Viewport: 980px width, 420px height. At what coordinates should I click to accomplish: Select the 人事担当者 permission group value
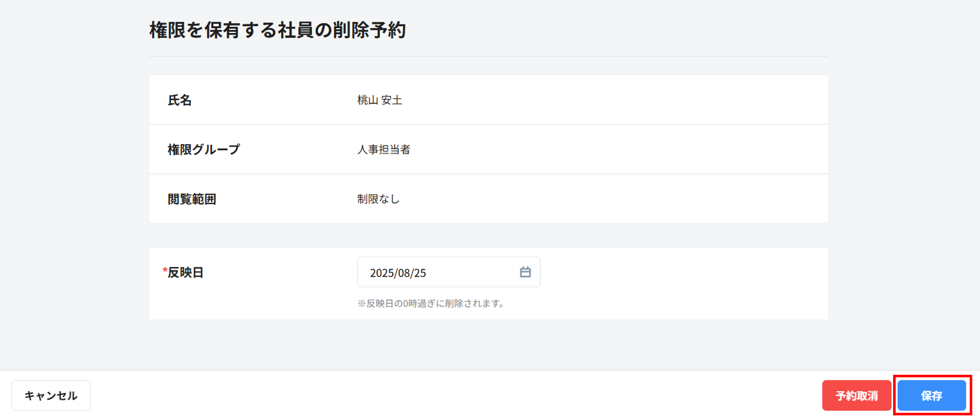click(x=384, y=150)
